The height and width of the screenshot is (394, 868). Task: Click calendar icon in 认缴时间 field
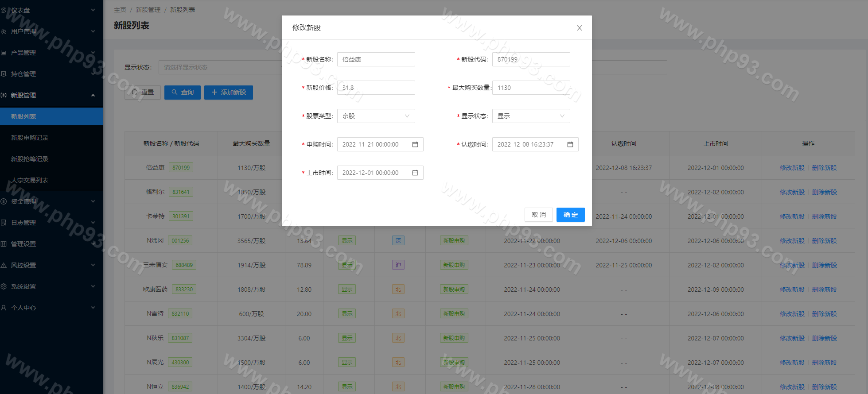pos(570,144)
